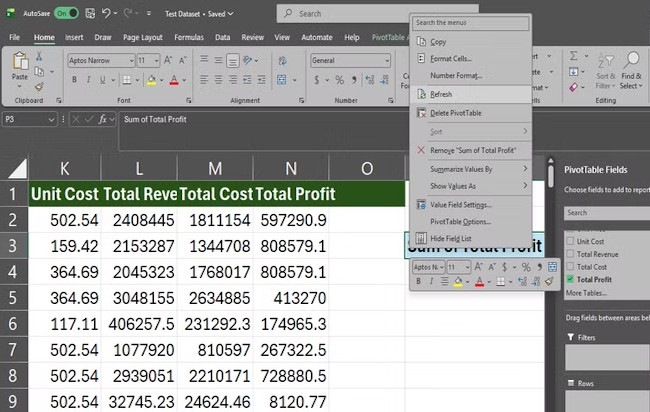Viewport: 650px width, 412px height.
Task: Click Format Painter in mini toolbar
Action: (x=549, y=282)
